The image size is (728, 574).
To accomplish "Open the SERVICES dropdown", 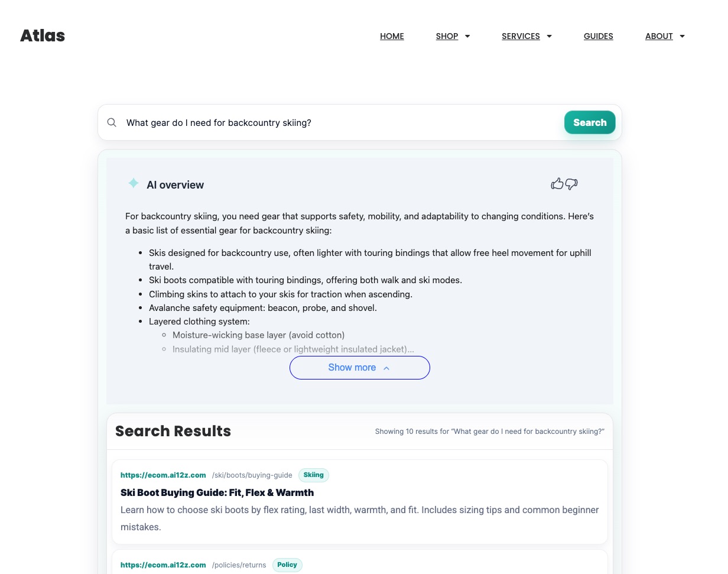I will pyautogui.click(x=526, y=36).
